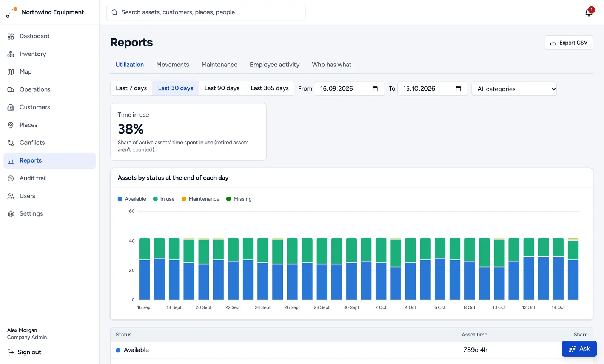Click the Operations truck icon
Image resolution: width=604 pixels, height=364 pixels.
(11, 89)
